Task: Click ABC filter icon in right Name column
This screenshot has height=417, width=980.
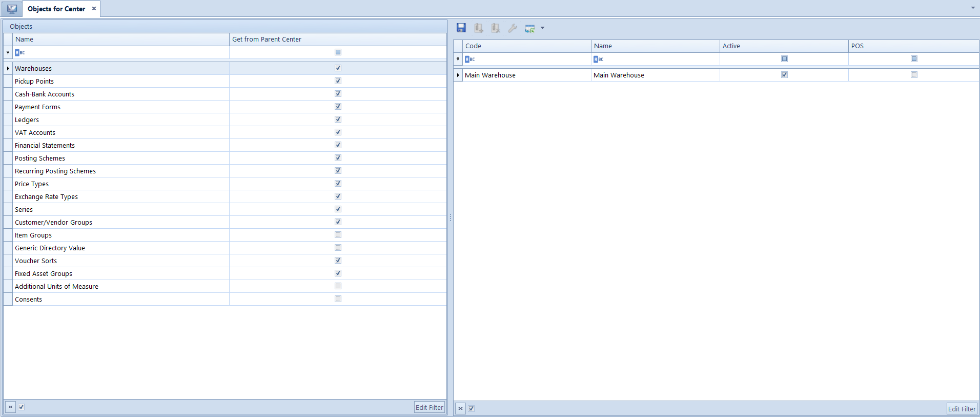Action: [x=599, y=59]
